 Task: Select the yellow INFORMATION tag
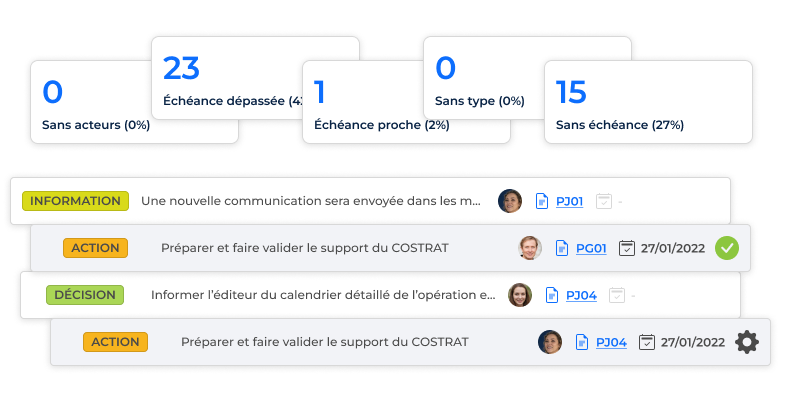(x=76, y=201)
